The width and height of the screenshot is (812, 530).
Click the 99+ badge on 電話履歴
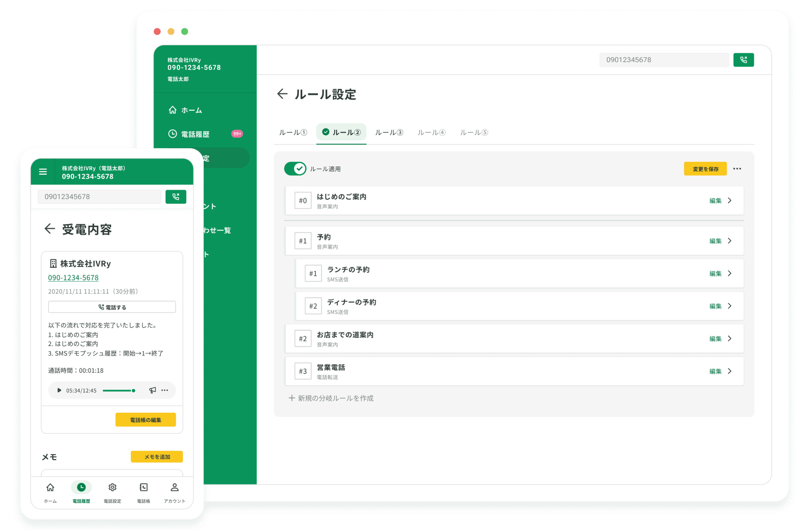(x=237, y=134)
